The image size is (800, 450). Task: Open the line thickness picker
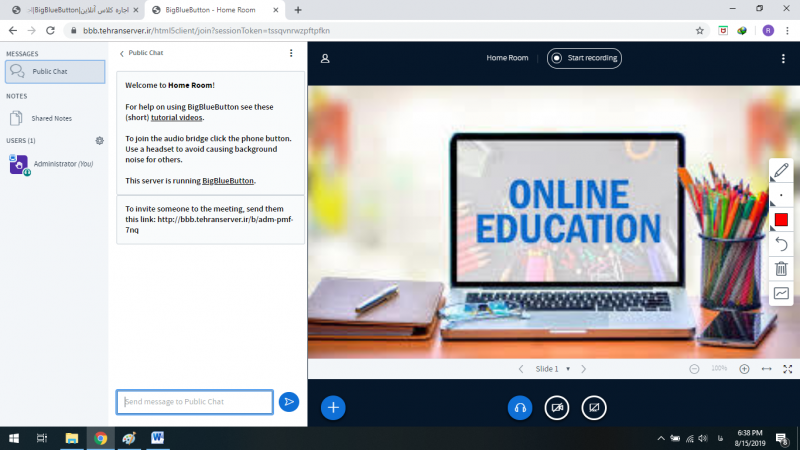(x=781, y=195)
